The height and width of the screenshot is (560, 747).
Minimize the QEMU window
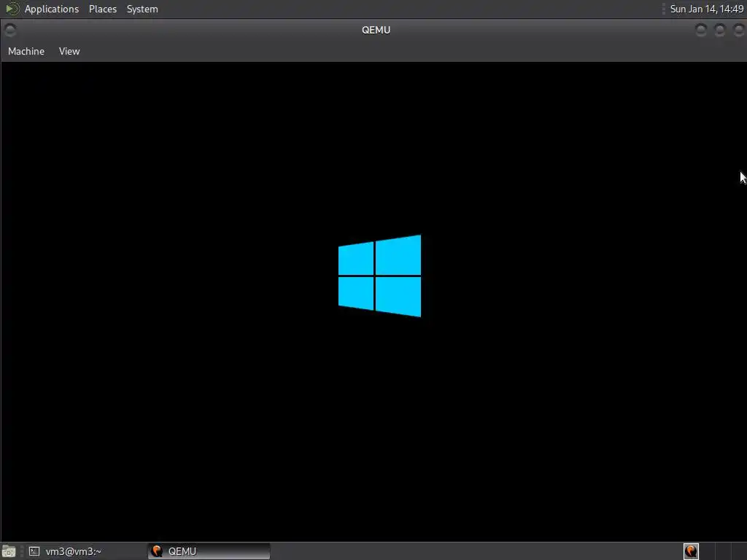[701, 30]
